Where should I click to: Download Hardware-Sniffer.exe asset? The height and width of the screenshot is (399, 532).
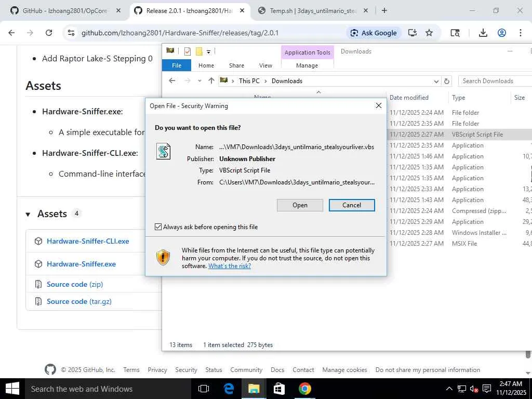pyautogui.click(x=81, y=264)
